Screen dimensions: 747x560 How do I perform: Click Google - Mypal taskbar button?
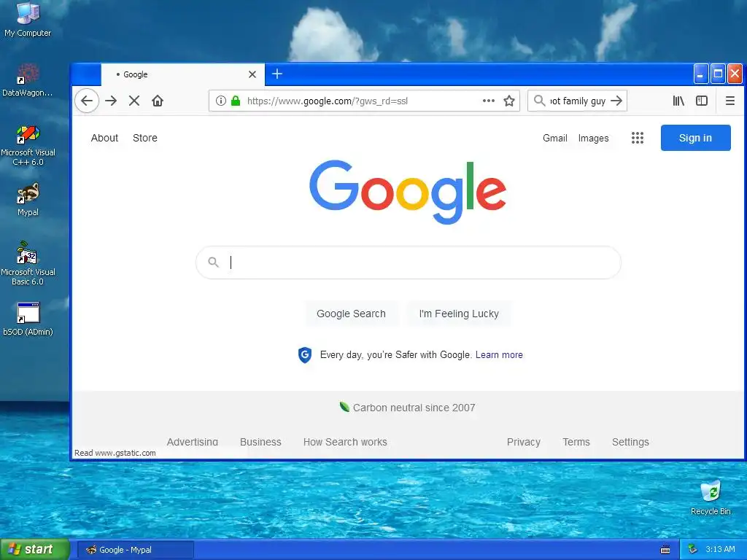135,550
